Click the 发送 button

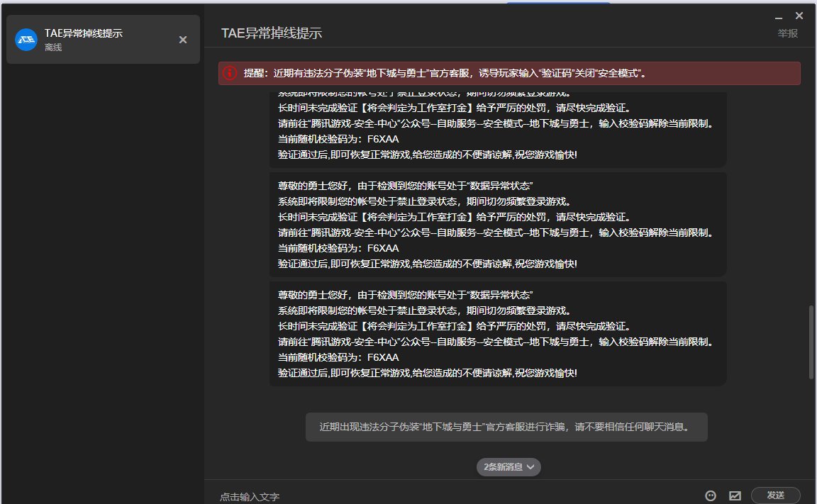point(775,495)
